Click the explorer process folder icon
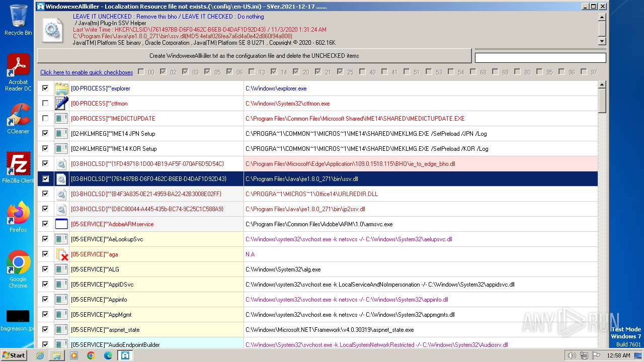The height and width of the screenshot is (362, 644). [x=61, y=88]
